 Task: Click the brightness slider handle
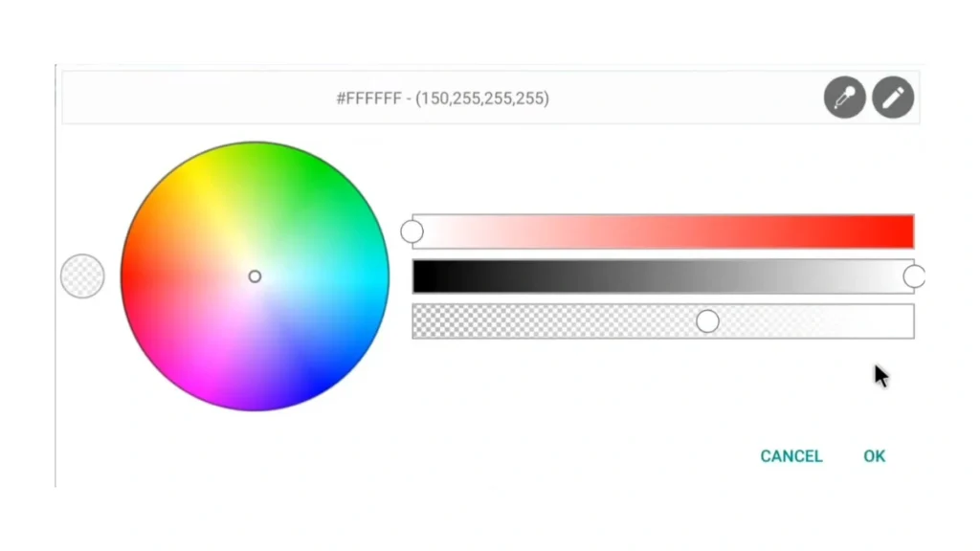(914, 277)
